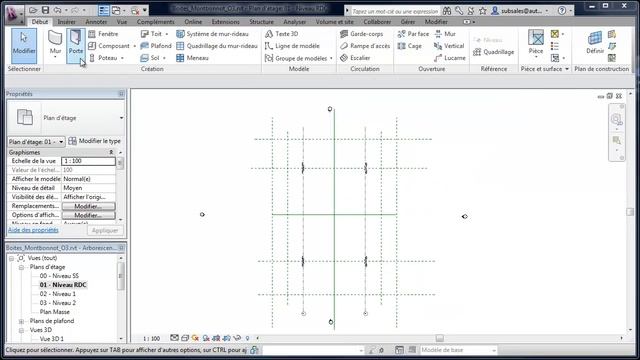
Task: Pick the Lucarne dormer tool
Action: (450, 58)
